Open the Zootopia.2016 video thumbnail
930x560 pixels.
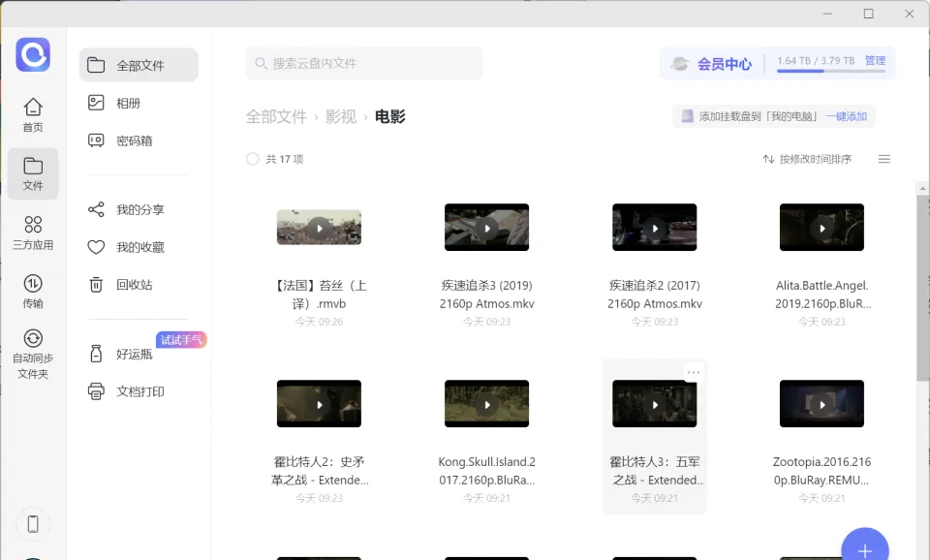[821, 403]
